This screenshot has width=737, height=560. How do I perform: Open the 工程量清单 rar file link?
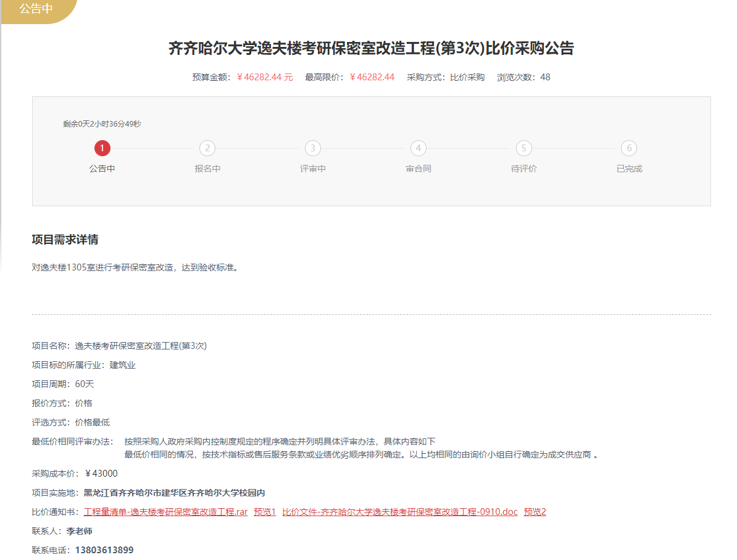[165, 512]
